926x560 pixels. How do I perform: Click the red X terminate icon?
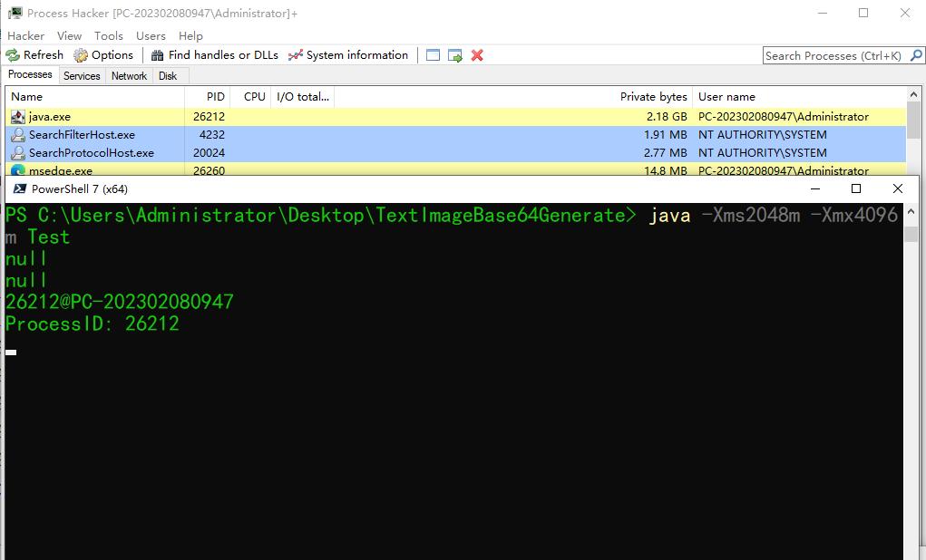coord(477,55)
